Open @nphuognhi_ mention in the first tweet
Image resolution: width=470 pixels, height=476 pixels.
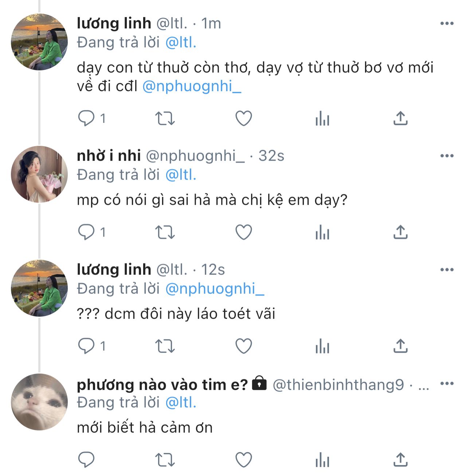coord(192,86)
